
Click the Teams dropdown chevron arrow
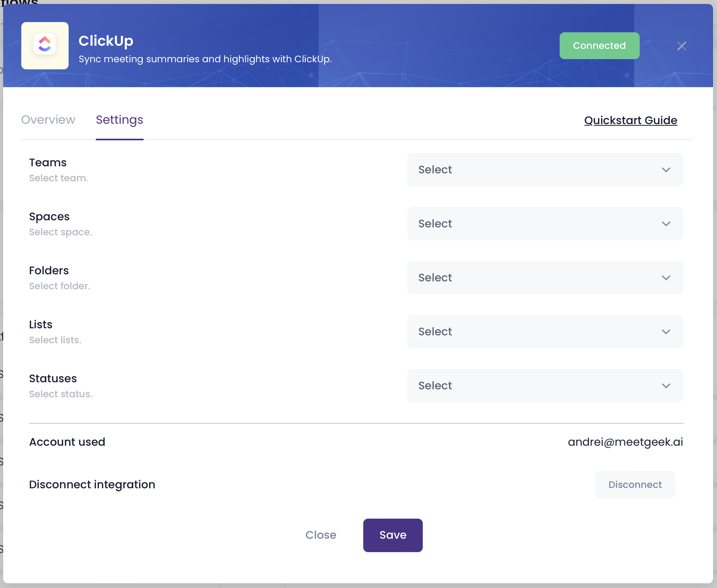[x=666, y=170]
